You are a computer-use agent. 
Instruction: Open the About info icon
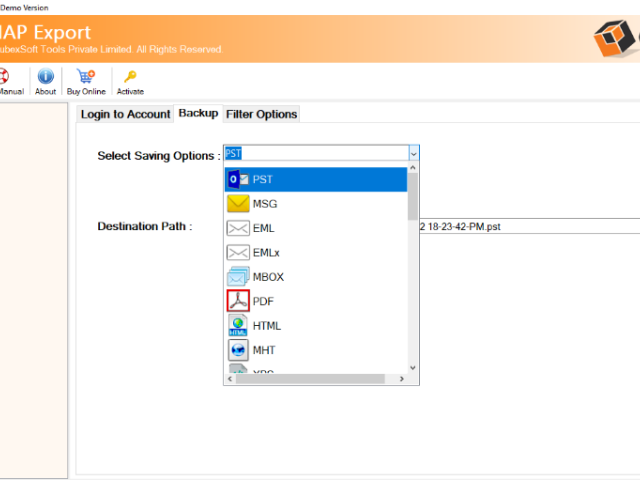point(45,76)
